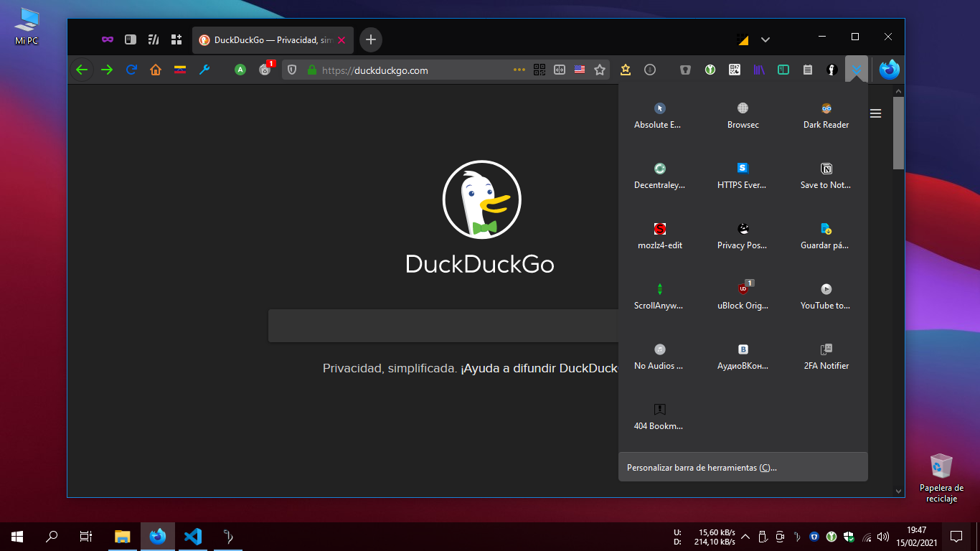Show hidden system tray icons
Image resolution: width=980 pixels, height=551 pixels.
pos(745,536)
